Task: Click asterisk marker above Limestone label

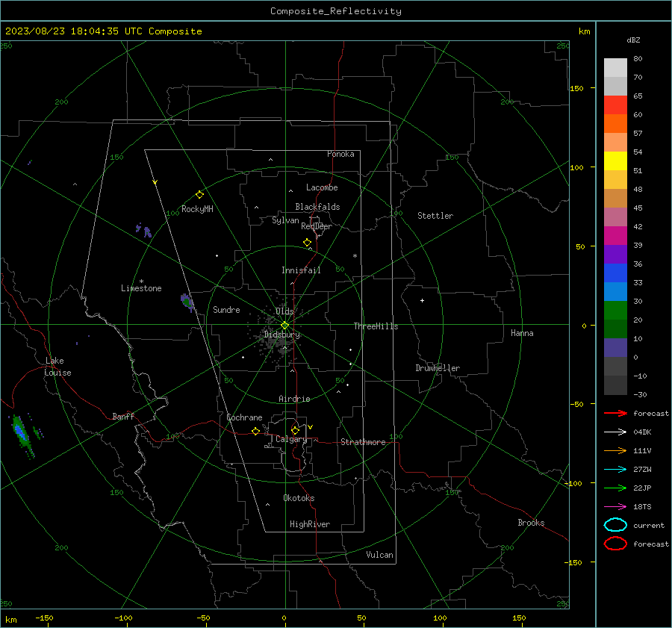Action: pyautogui.click(x=141, y=282)
